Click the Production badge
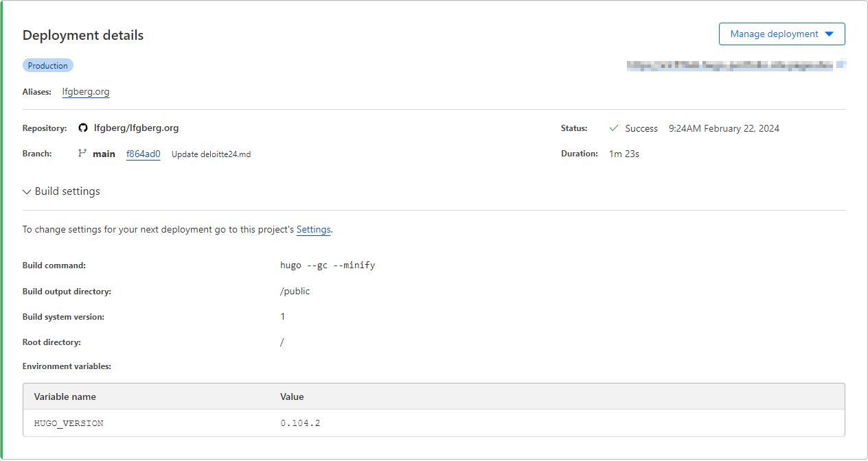 (47, 64)
